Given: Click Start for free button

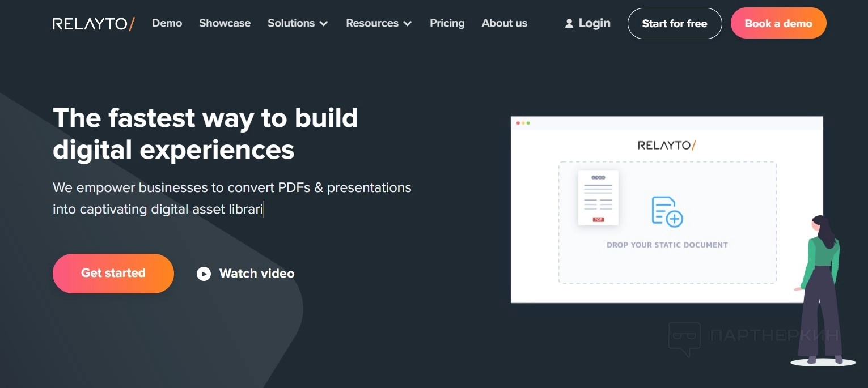Looking at the screenshot, I should coord(675,23).
